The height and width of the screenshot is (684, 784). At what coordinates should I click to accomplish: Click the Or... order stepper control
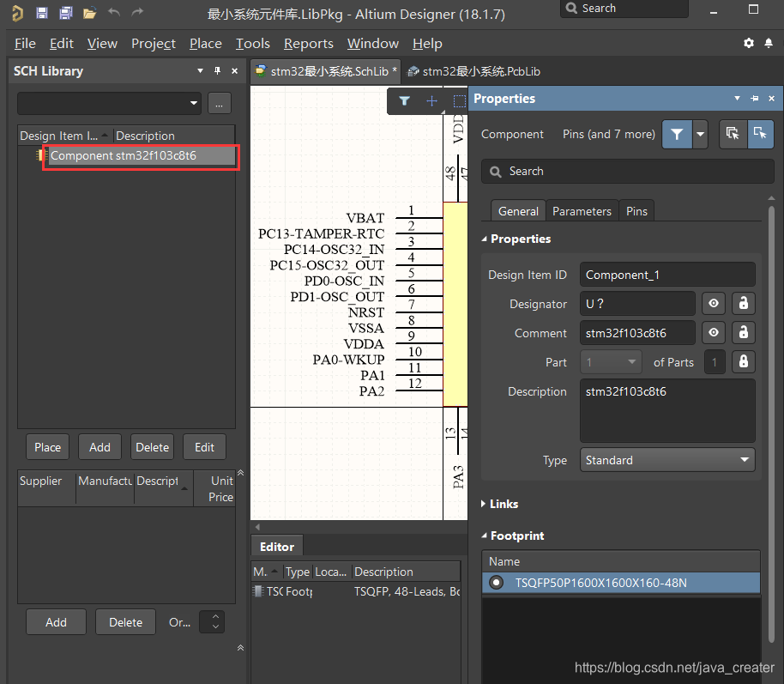(x=212, y=621)
